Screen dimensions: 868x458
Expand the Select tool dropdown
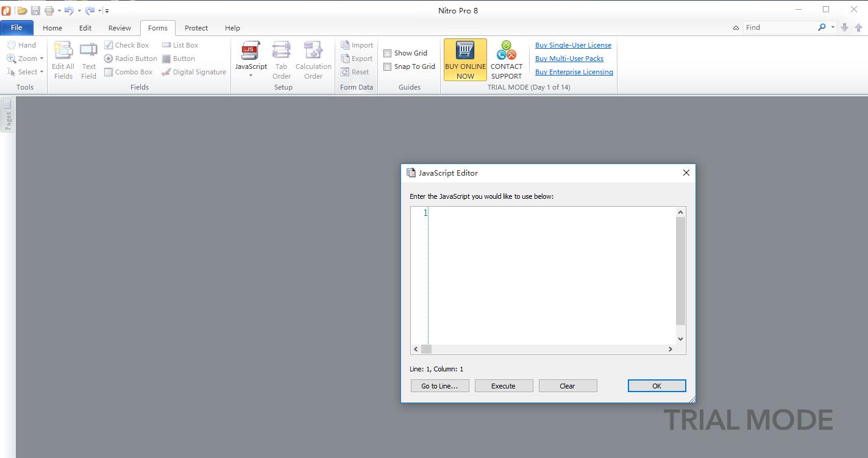(41, 72)
